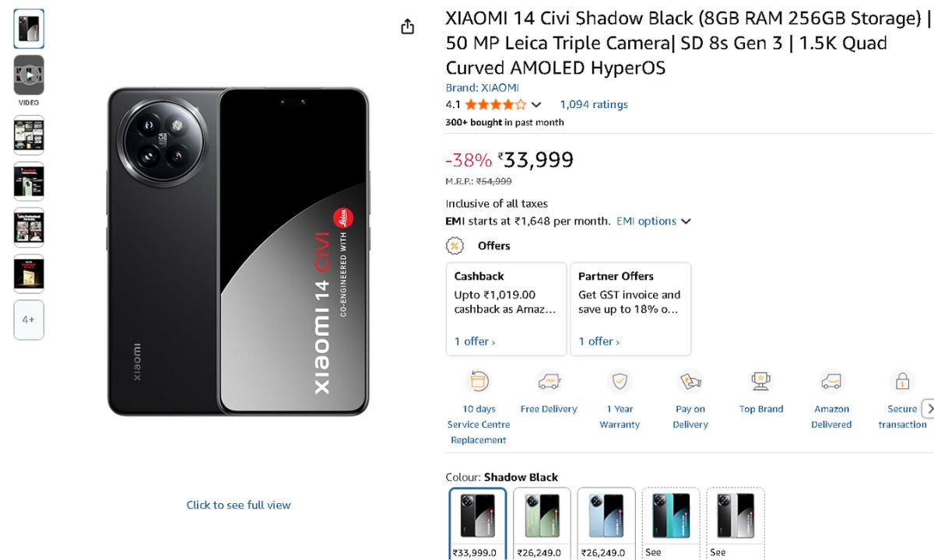Open the Cashback 1 offer card
This screenshot has width=934, height=560.
506,309
